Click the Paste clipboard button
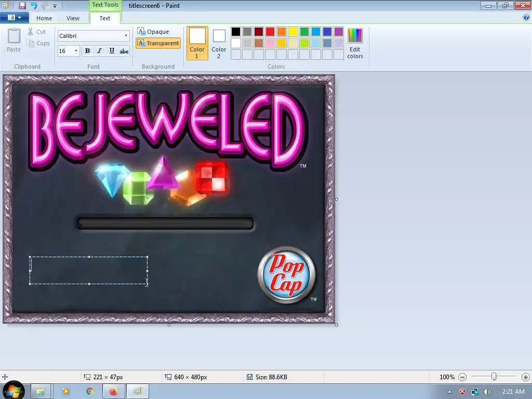This screenshot has height=399, width=532. [x=14, y=39]
